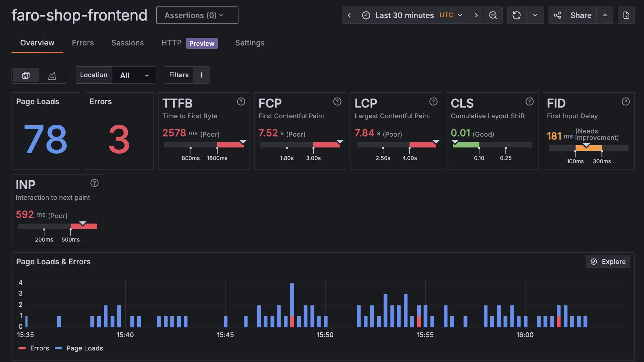Expand the Location All dropdown

pos(134,75)
